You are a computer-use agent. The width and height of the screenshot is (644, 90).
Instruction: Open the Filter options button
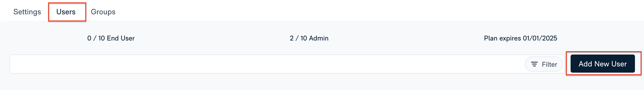(544, 64)
